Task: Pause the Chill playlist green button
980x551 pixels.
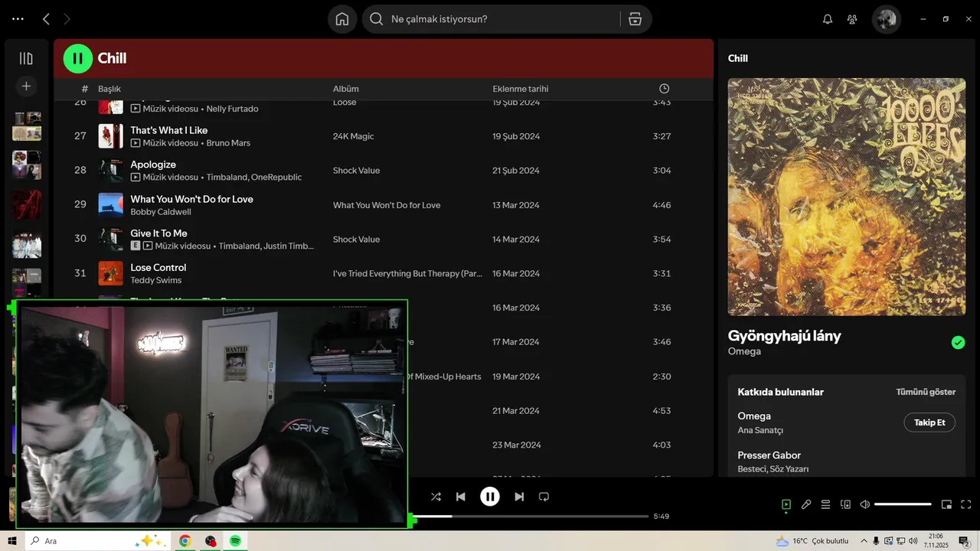Action: (x=77, y=58)
